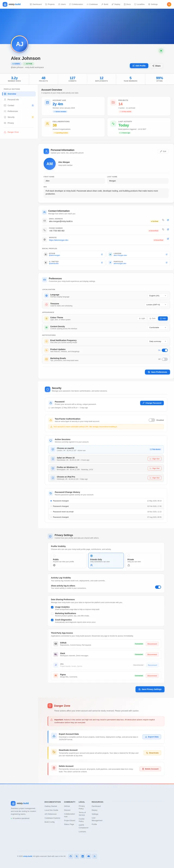
Task: Edit the website entry
Action: click(168, 239)
